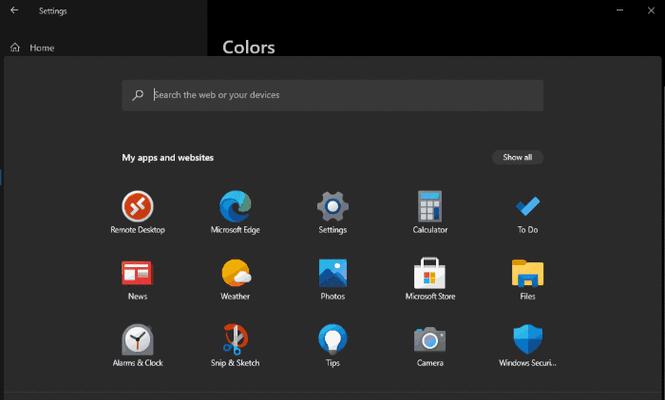Open Snip & Sketch

[x=235, y=346]
